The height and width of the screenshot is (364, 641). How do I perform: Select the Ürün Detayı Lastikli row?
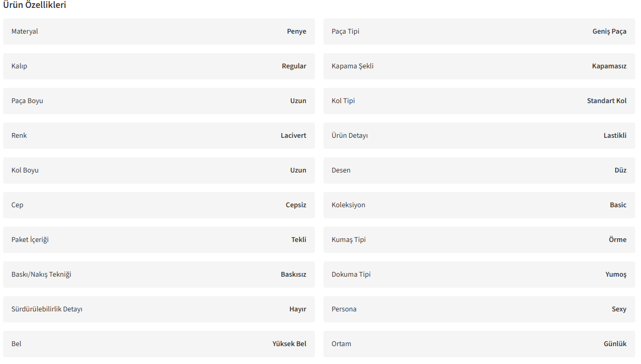tap(479, 136)
